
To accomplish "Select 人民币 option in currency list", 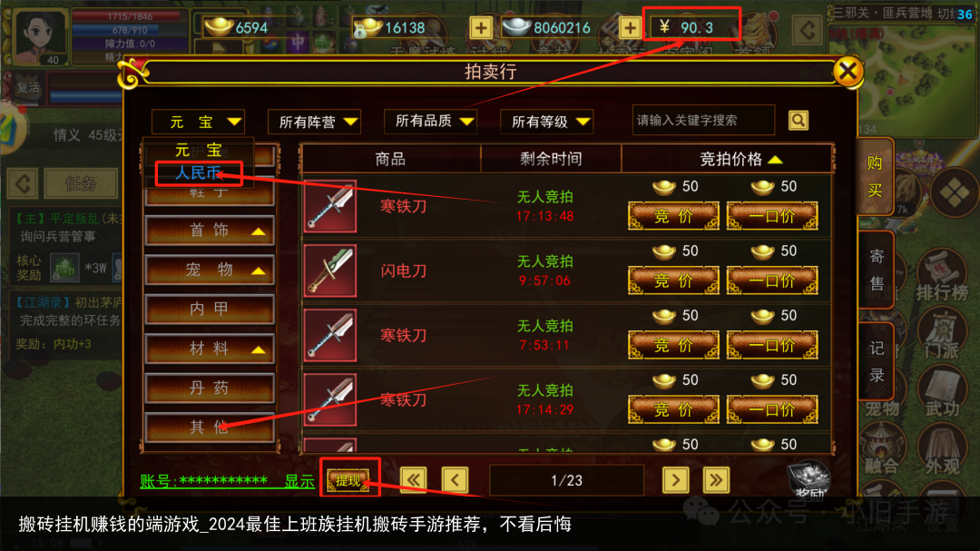I will (199, 172).
